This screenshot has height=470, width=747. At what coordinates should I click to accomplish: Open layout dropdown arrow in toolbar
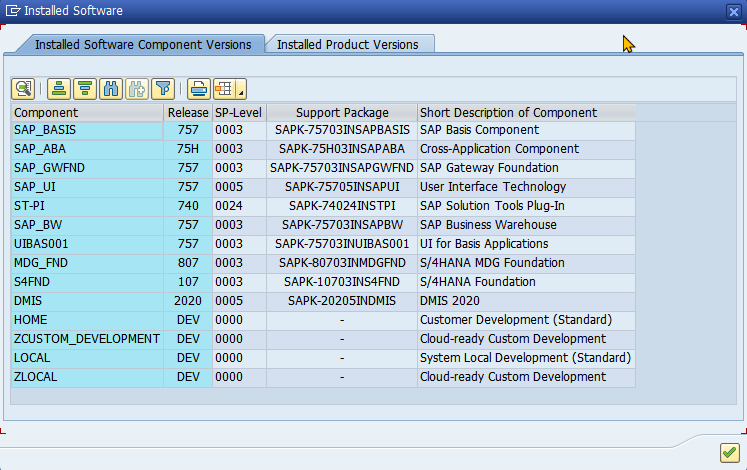[241, 89]
